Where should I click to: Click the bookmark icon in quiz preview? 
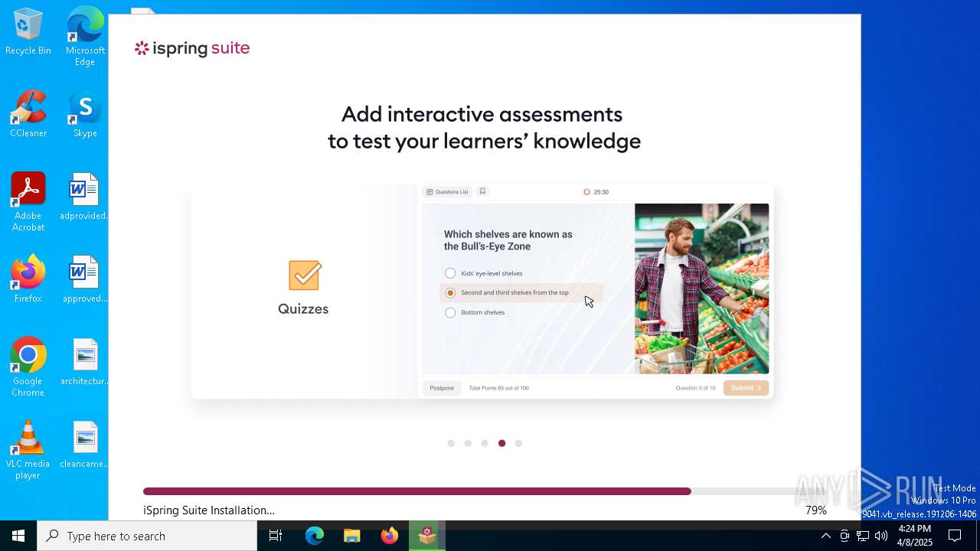[482, 191]
